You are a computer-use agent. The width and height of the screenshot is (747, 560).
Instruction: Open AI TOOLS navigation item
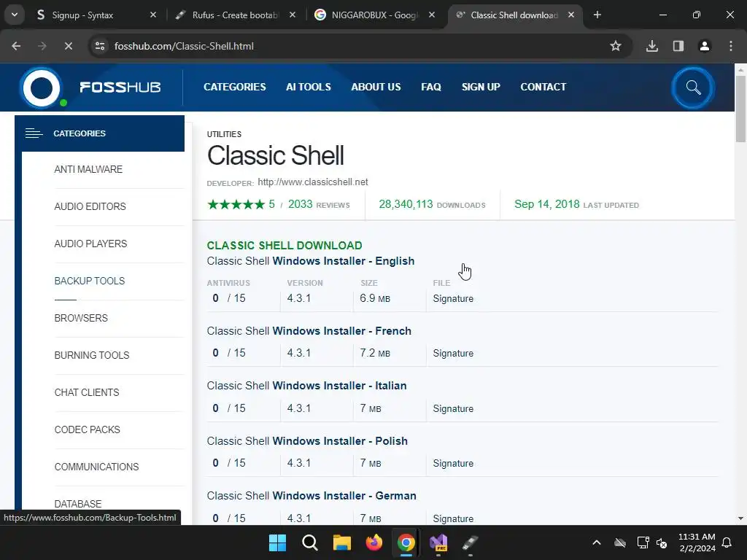(x=309, y=87)
